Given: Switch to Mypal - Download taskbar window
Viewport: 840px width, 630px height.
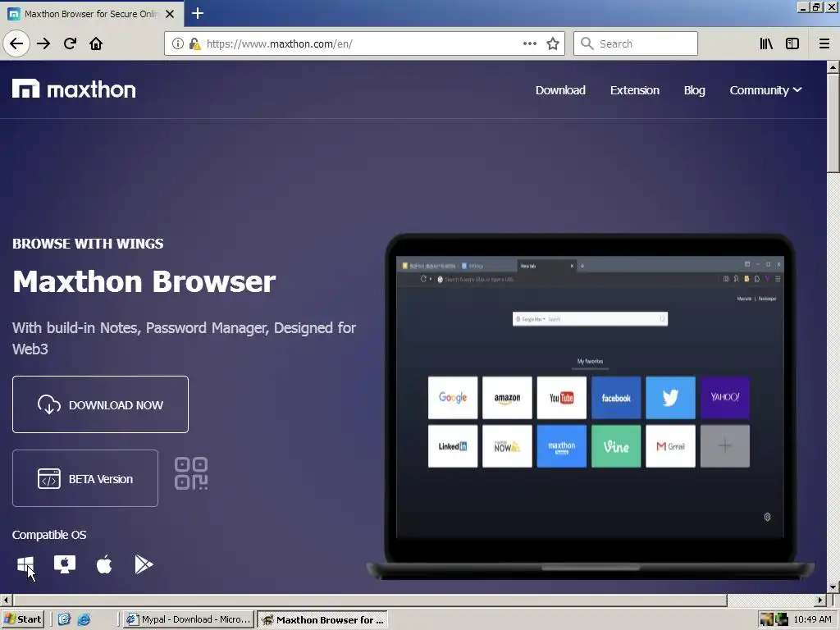Looking at the screenshot, I should pos(188,619).
